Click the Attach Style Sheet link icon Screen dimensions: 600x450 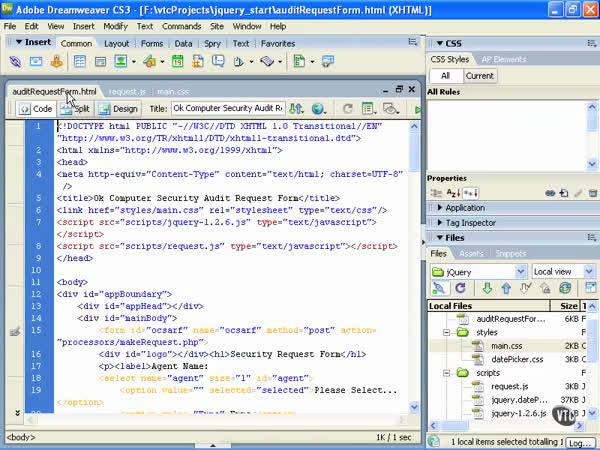click(x=549, y=192)
